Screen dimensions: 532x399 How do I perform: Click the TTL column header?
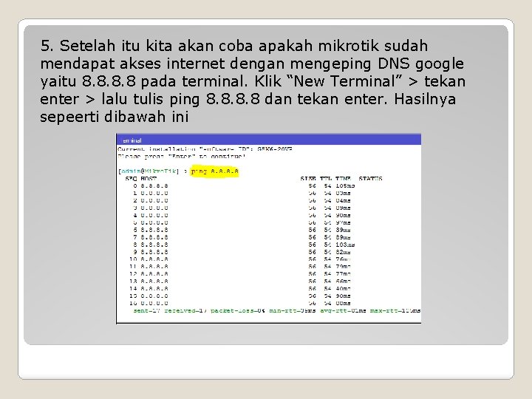[326, 179]
